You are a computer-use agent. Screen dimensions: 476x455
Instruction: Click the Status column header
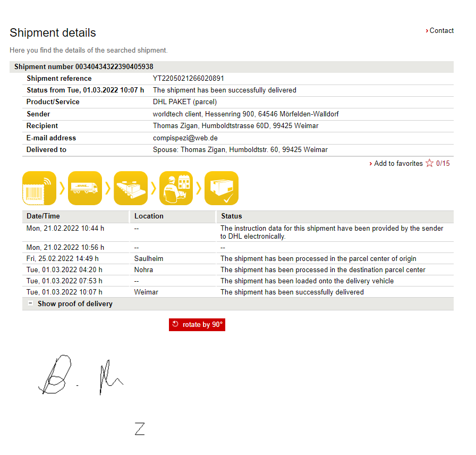click(x=231, y=216)
